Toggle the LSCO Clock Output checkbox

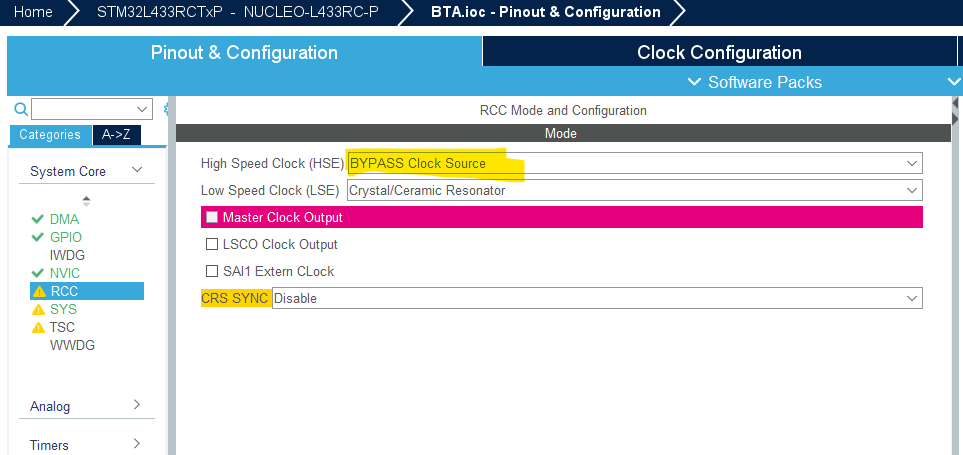(211, 244)
